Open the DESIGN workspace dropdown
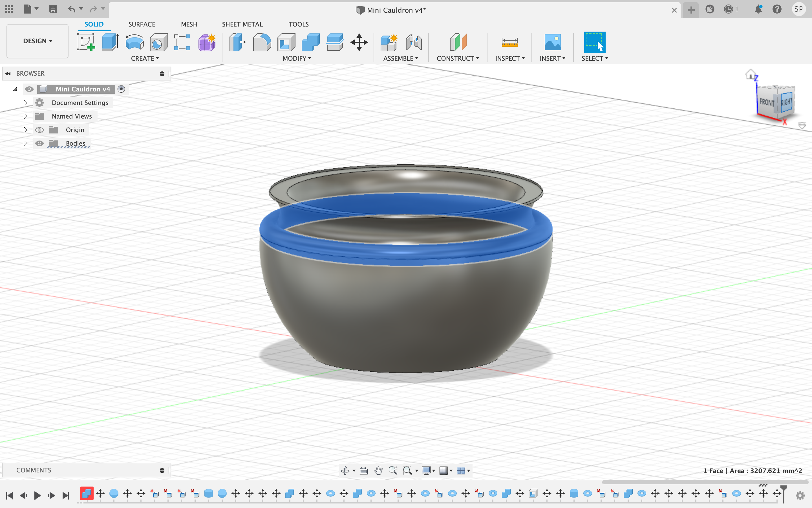The height and width of the screenshot is (508, 812). pyautogui.click(x=37, y=41)
